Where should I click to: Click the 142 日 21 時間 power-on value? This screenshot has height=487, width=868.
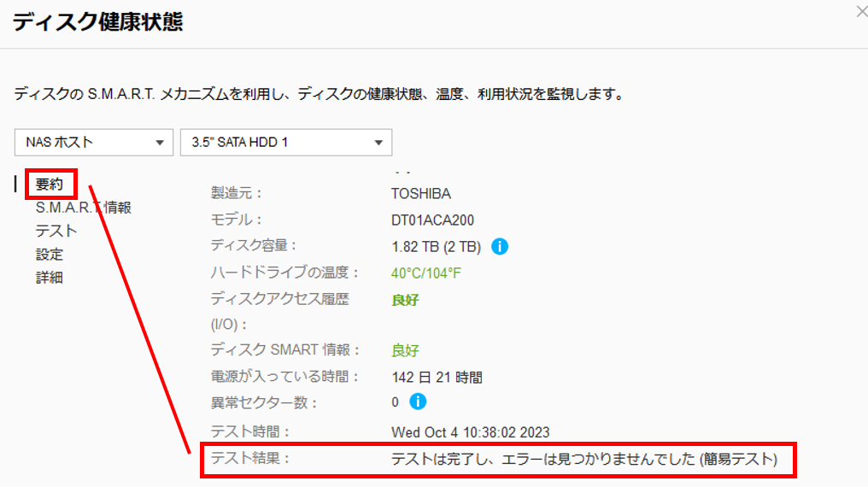click(437, 378)
